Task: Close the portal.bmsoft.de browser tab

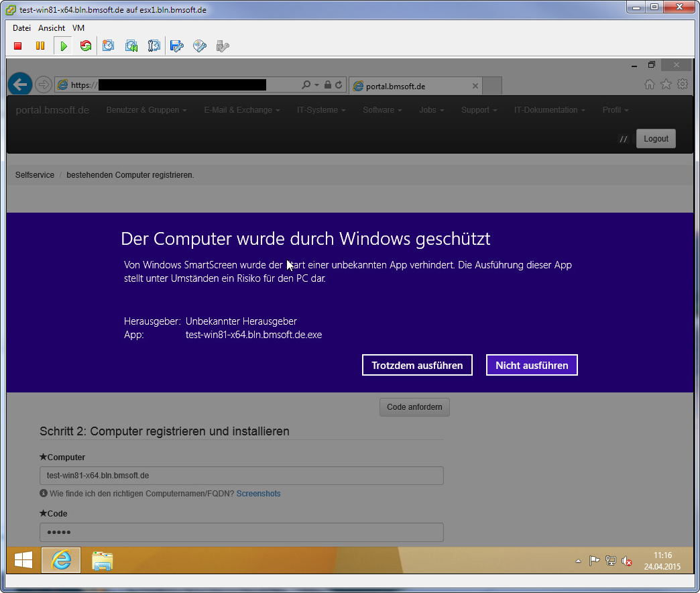Action: coord(475,86)
